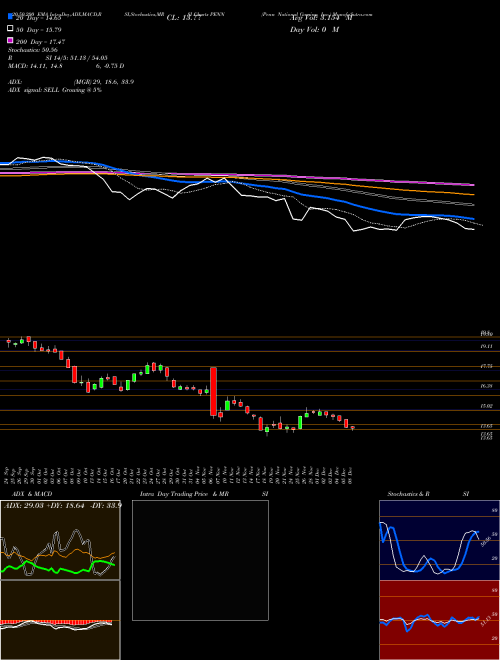Click the 'Stochastics & R' panel title
500x660 pixels.
[409, 494]
